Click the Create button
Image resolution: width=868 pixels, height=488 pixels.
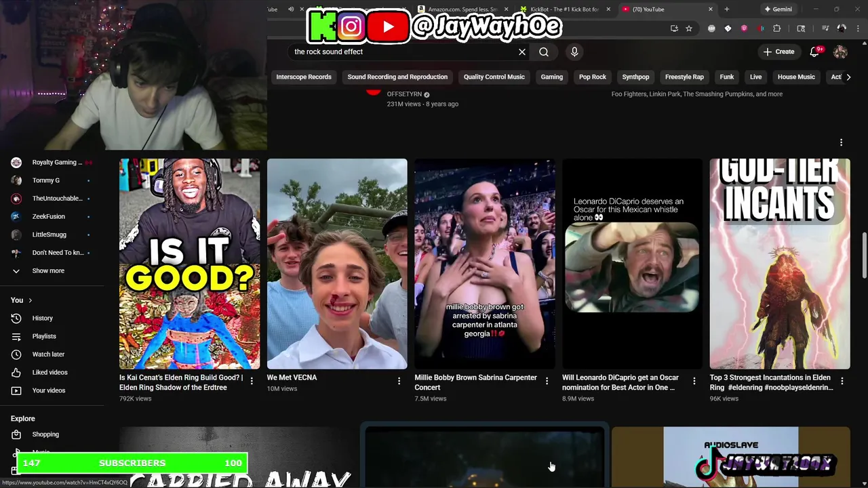coord(778,52)
